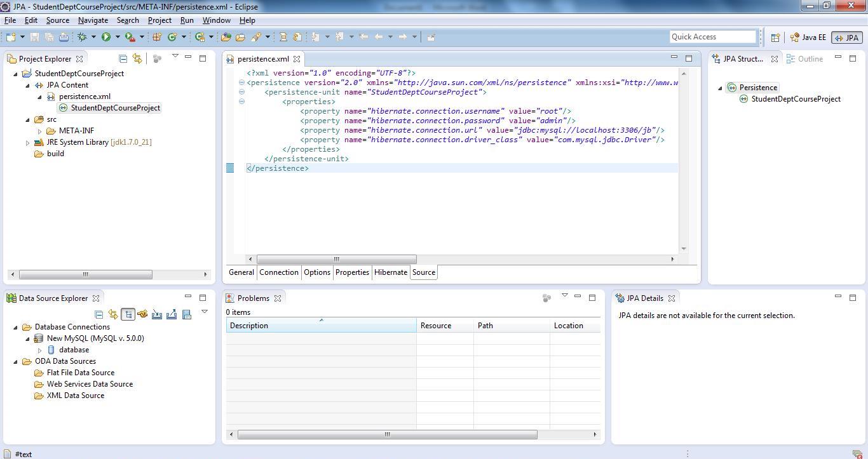The width and height of the screenshot is (868, 459).
Task: Toggle fold on persistence-unit line
Action: [x=241, y=92]
